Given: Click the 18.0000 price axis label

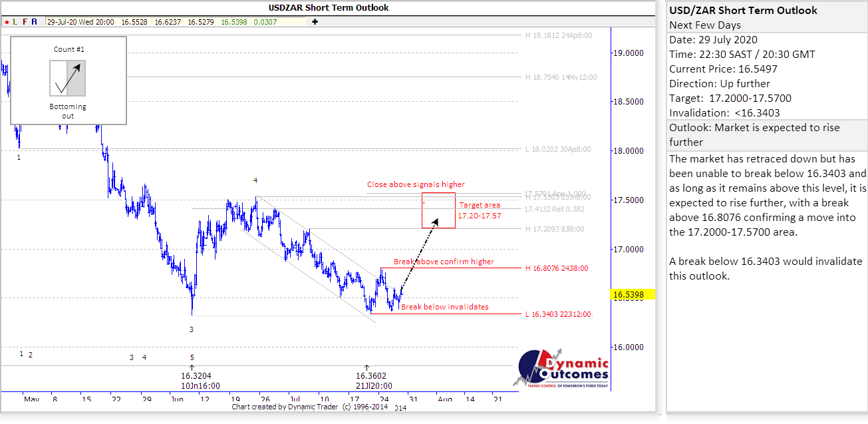Looking at the screenshot, I should (x=629, y=151).
